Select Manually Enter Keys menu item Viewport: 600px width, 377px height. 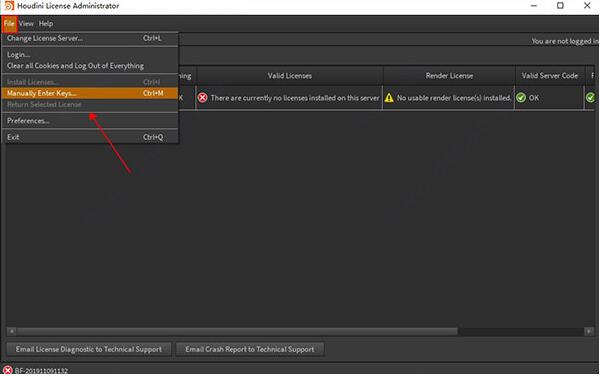tap(90, 93)
